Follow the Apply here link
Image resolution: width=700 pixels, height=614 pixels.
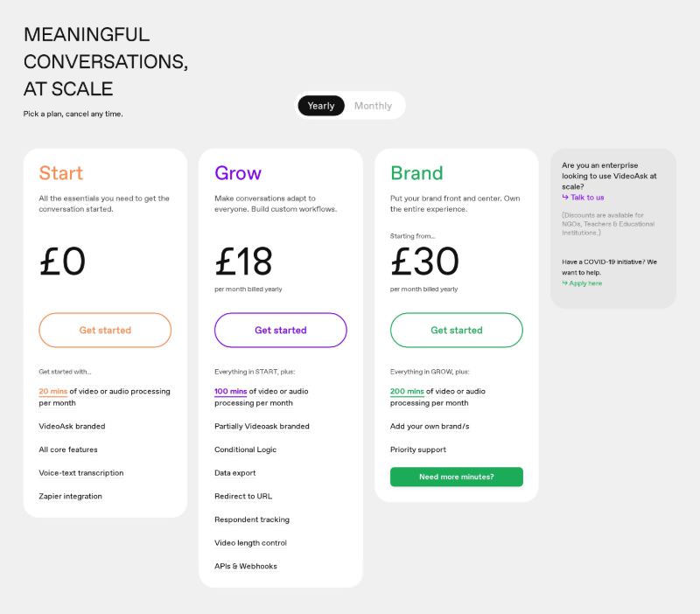(x=585, y=283)
